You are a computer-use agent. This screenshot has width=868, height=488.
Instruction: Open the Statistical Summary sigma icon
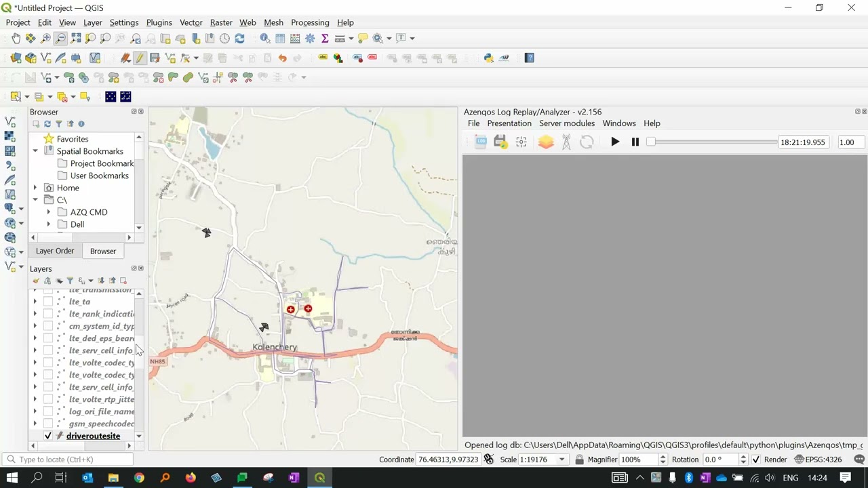click(325, 39)
